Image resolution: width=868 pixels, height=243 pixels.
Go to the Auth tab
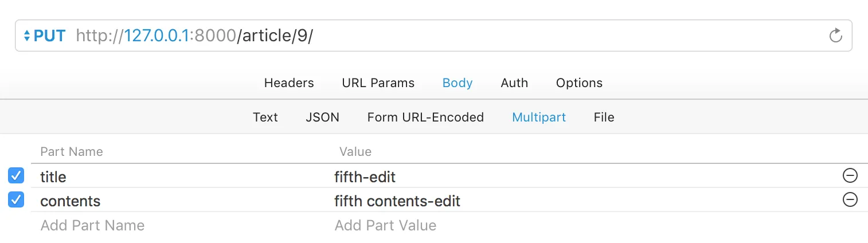click(x=514, y=83)
